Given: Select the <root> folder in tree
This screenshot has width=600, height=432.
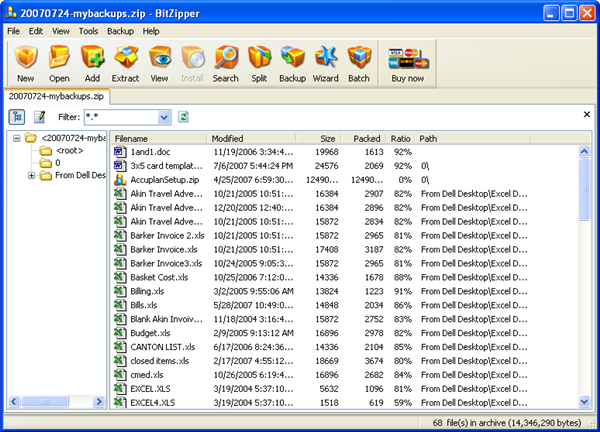Looking at the screenshot, I should click(x=69, y=150).
